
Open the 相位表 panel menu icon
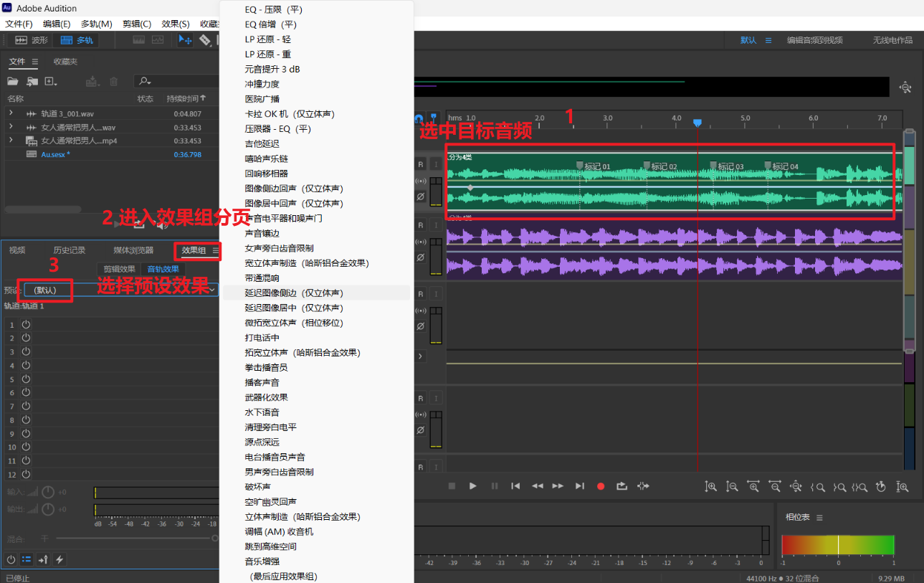819,518
